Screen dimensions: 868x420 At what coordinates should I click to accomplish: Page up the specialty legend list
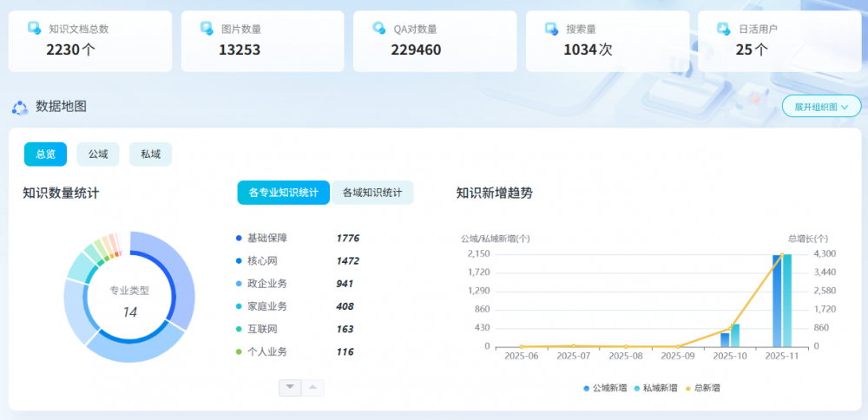pos(312,387)
